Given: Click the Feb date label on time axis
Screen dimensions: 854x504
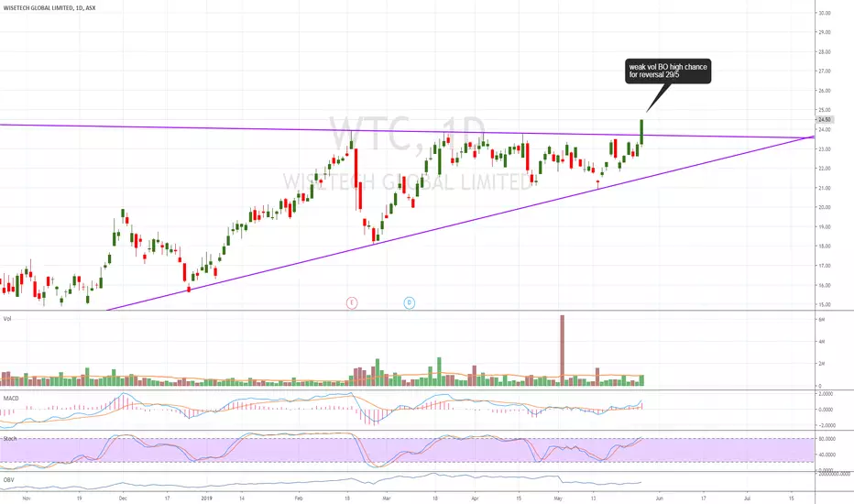Looking at the screenshot, I should click(298, 498).
